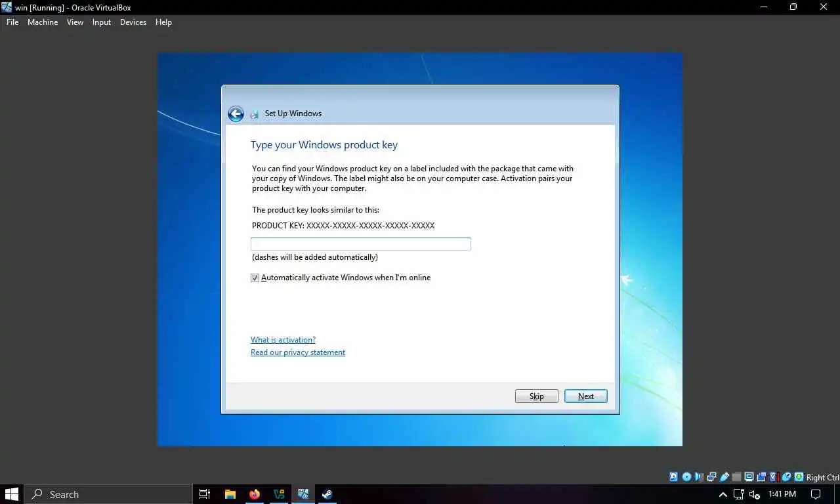
Task: Open the VirtualBox Machine menu
Action: [x=43, y=22]
